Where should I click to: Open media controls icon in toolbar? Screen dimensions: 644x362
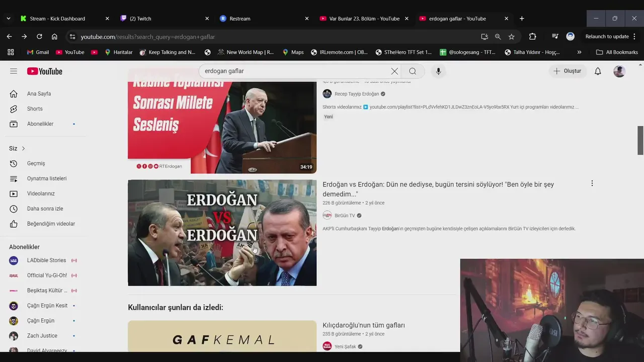pos(555,36)
